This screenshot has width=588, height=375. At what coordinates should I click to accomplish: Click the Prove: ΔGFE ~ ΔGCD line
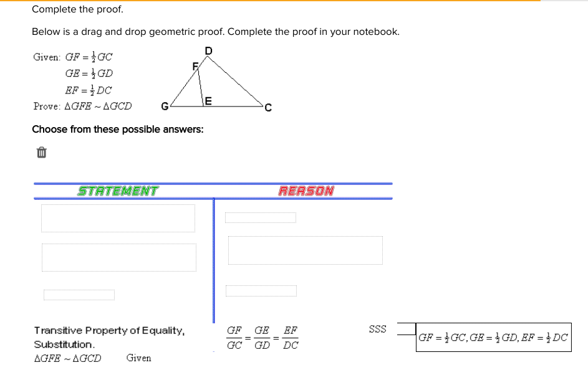[82, 106]
